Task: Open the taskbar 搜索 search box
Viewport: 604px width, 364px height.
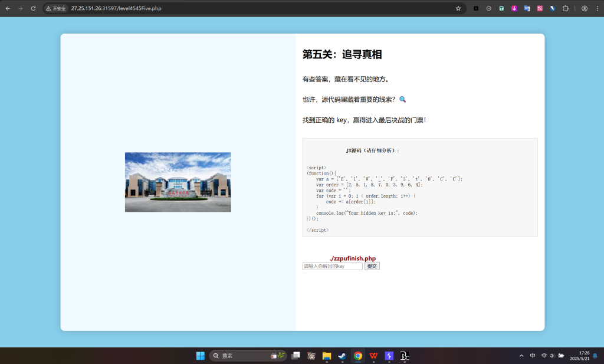Action: [x=248, y=356]
